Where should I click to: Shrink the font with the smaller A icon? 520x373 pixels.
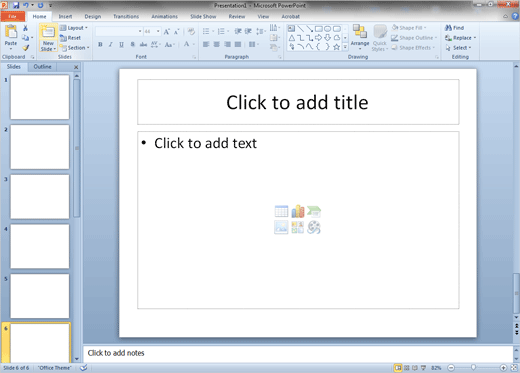click(x=176, y=32)
